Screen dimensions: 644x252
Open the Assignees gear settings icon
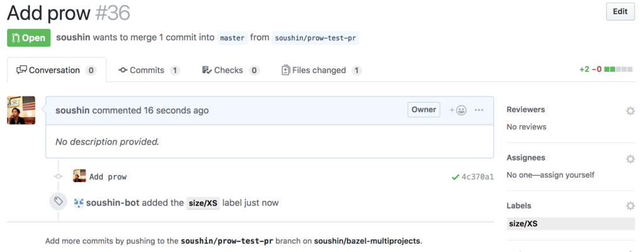pos(630,159)
